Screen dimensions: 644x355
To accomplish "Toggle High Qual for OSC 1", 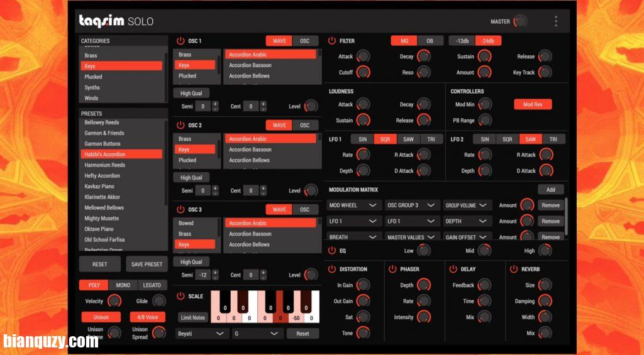I will pyautogui.click(x=191, y=93).
